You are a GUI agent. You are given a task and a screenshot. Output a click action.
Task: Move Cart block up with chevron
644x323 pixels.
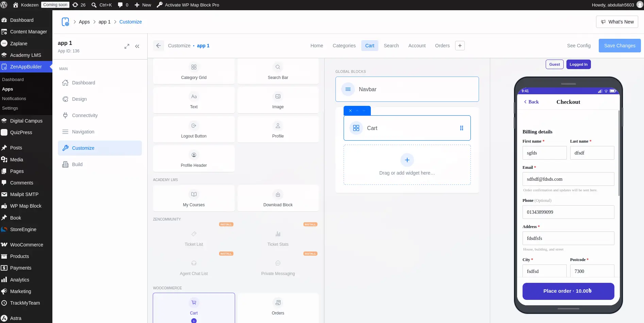pos(357,111)
